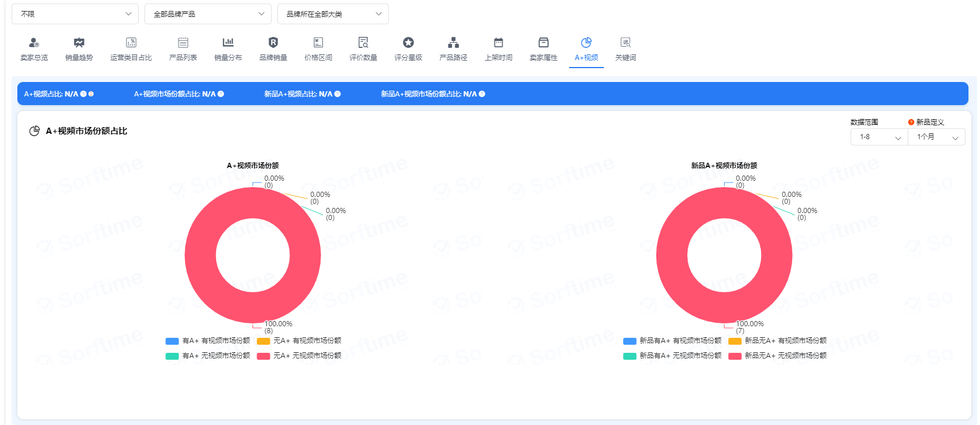Toggle 无A+ 有视频市场份额 legend swatch
The image size is (980, 425).
263,341
